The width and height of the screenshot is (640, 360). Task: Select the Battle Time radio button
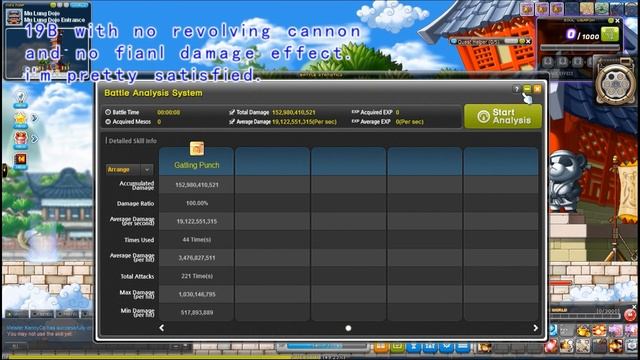(108, 112)
